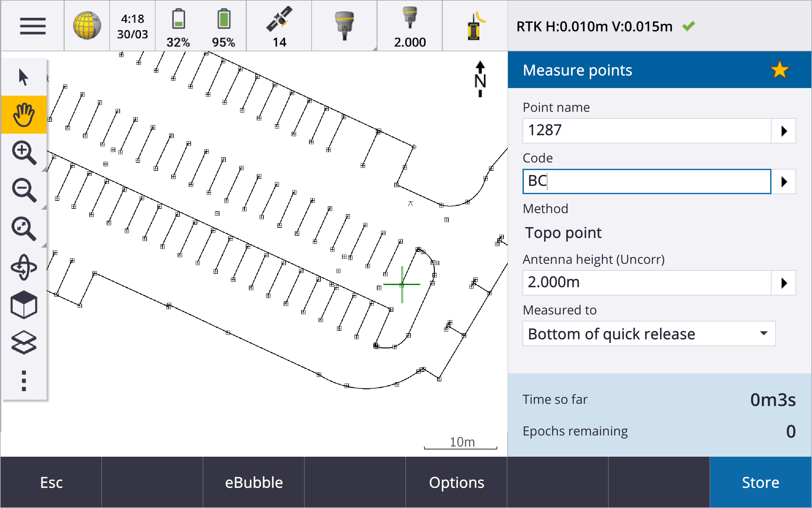Open the Options softkey

click(456, 482)
